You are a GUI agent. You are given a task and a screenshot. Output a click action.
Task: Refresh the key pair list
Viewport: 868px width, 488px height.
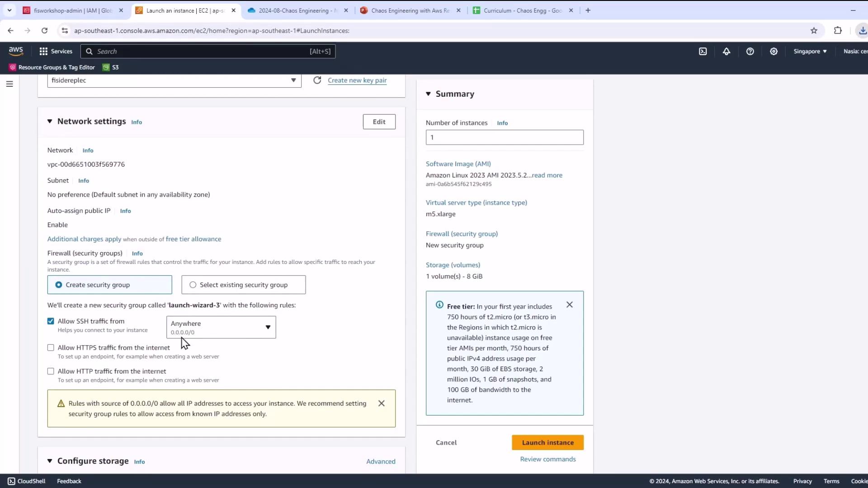[x=317, y=80]
